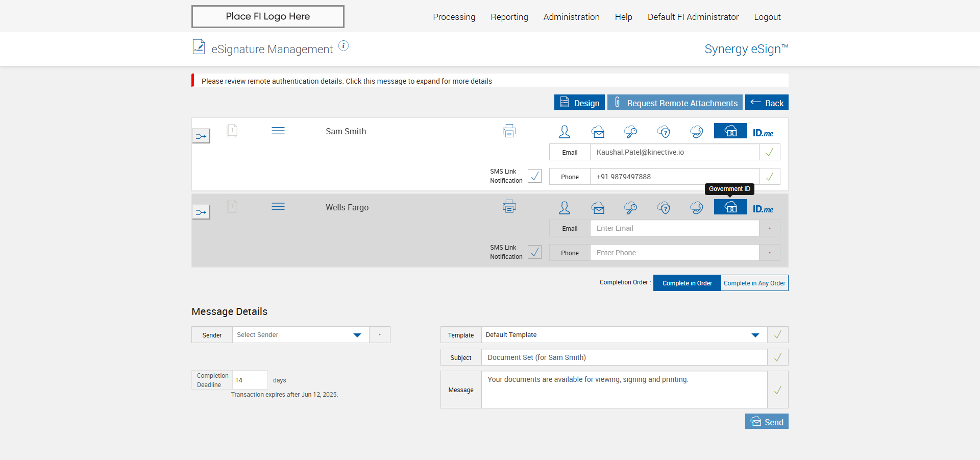Click the transaction expires date text
This screenshot has height=460, width=980.
(x=284, y=395)
